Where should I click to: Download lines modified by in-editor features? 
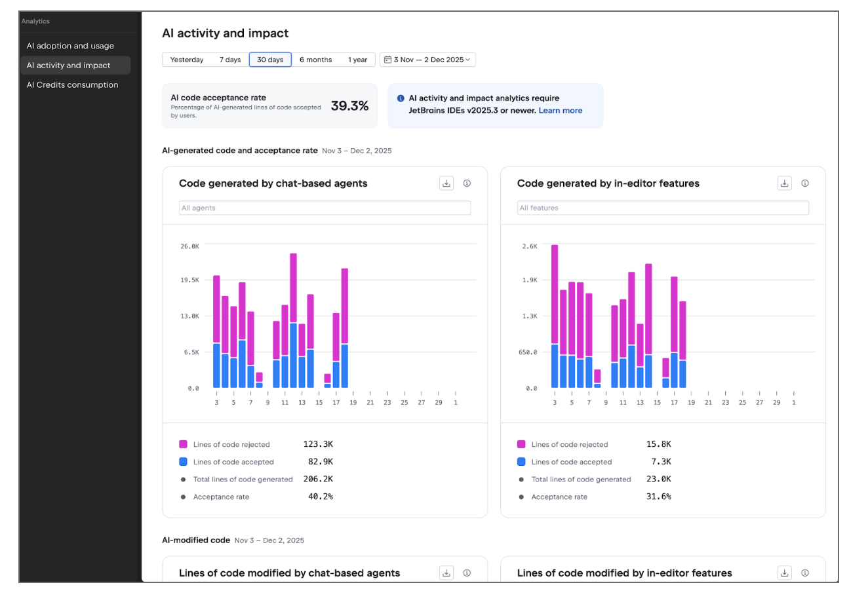pos(785,573)
